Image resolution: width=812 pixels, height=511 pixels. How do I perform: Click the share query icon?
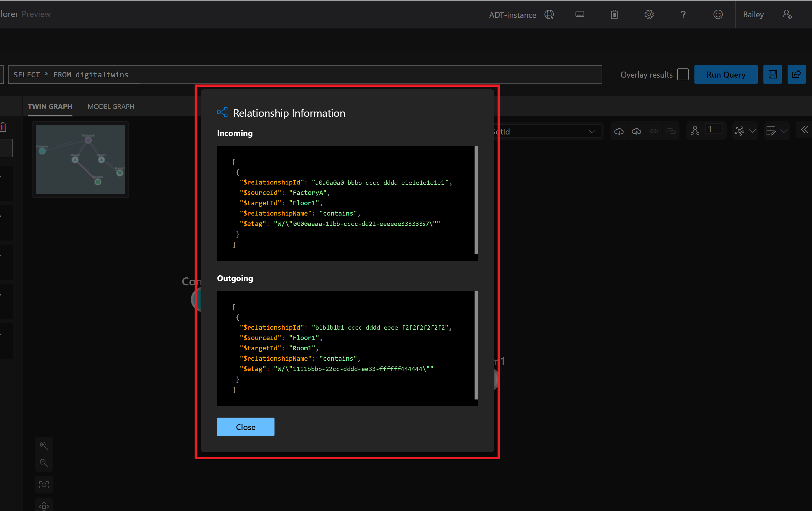click(x=796, y=74)
